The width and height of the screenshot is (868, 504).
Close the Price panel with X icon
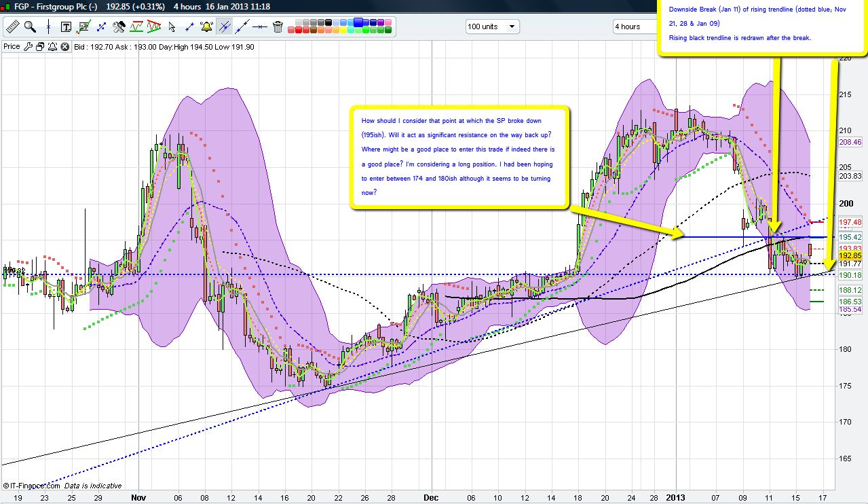(x=64, y=47)
